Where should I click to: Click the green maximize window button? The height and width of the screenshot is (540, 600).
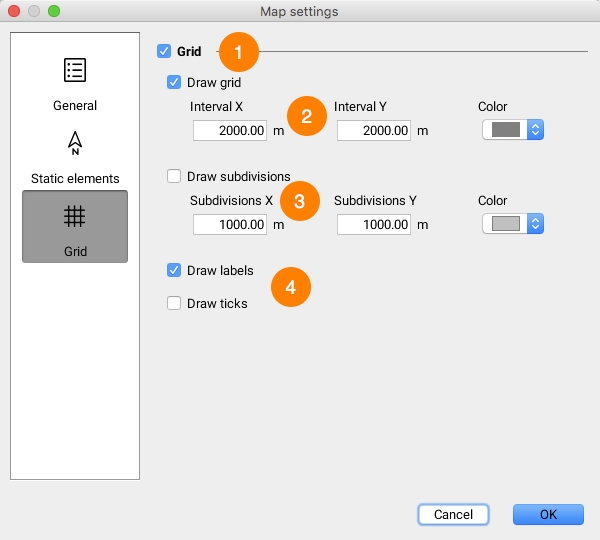pyautogui.click(x=54, y=11)
